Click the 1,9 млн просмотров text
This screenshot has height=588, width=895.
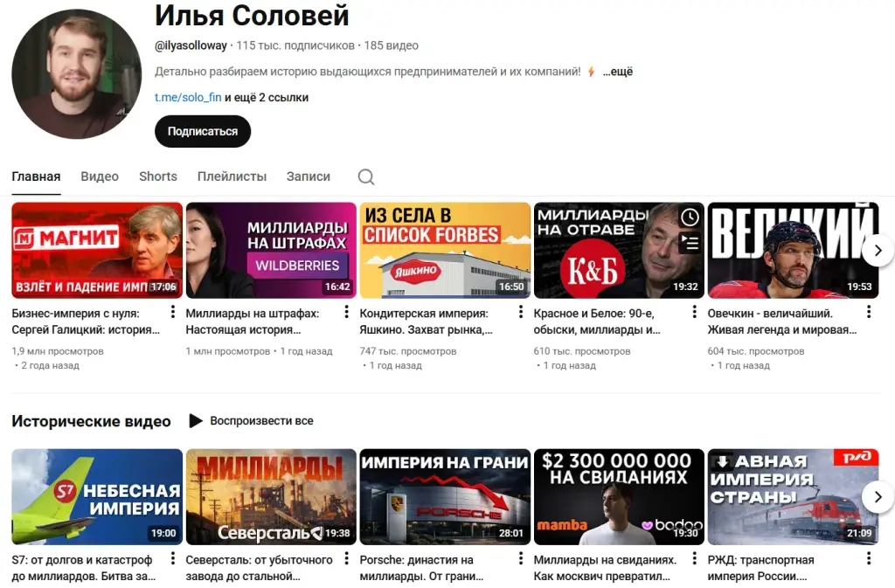click(x=58, y=351)
